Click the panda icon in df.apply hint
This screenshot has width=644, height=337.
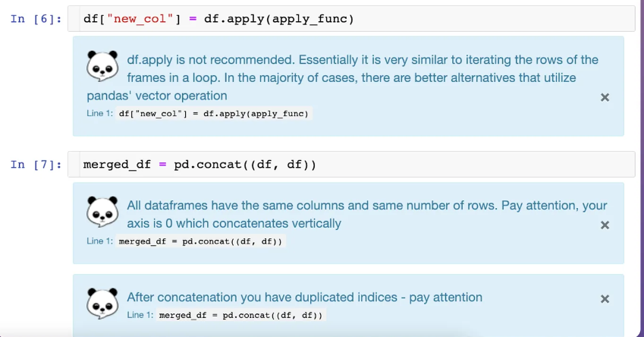(102, 66)
